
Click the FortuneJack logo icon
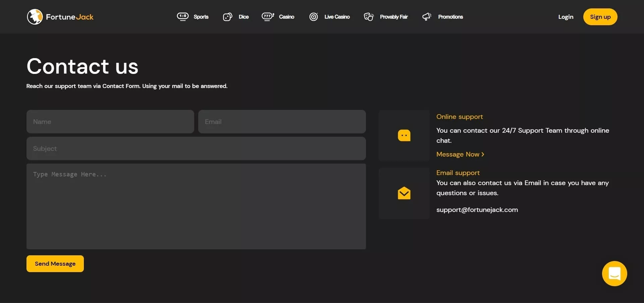35,17
